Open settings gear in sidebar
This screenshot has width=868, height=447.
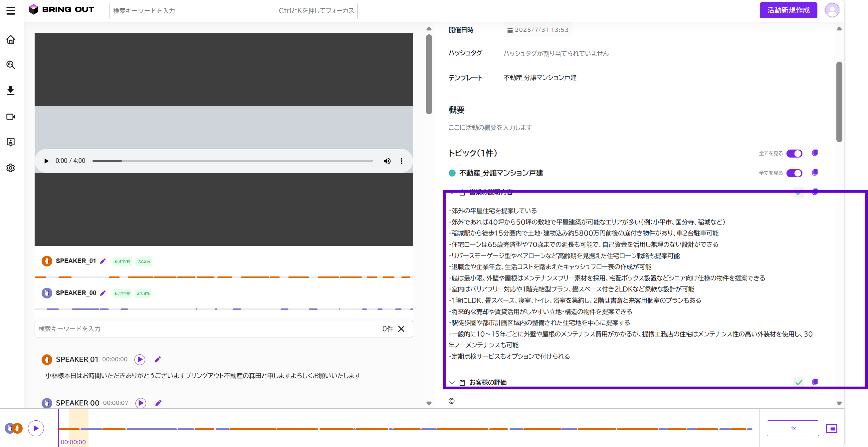(11, 168)
